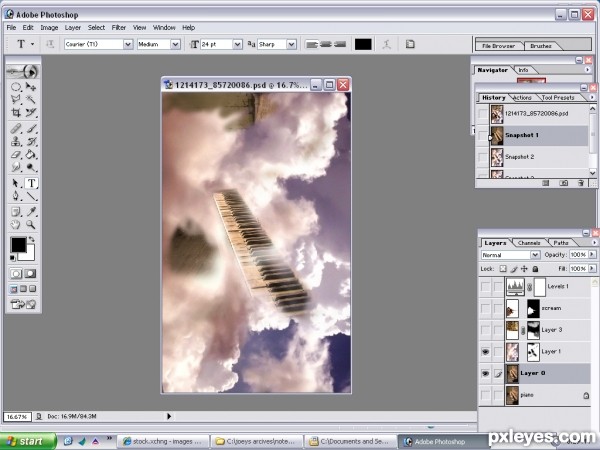Set history brush source for Snapshot 2
This screenshot has height=450, width=600.
coord(483,157)
